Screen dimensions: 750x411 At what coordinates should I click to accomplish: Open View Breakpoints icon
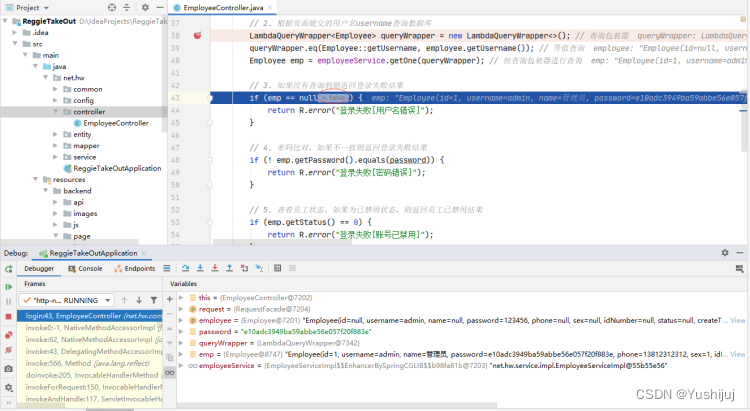tap(8, 335)
